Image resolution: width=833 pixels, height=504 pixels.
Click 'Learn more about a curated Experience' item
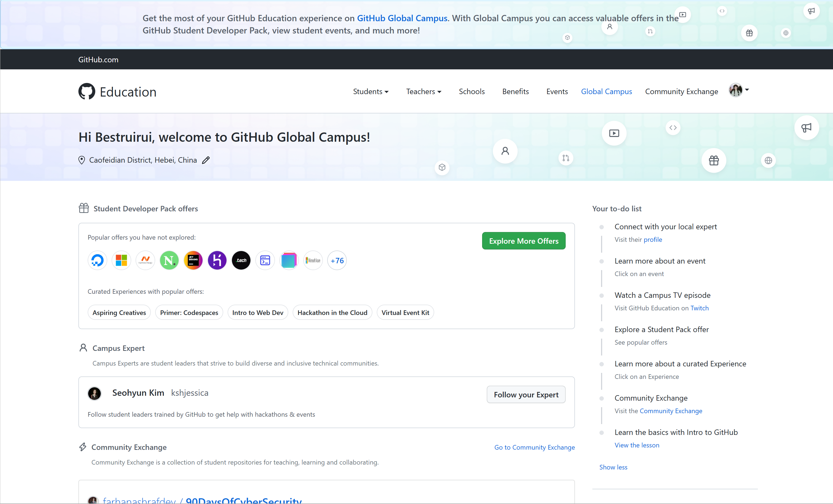click(x=680, y=364)
